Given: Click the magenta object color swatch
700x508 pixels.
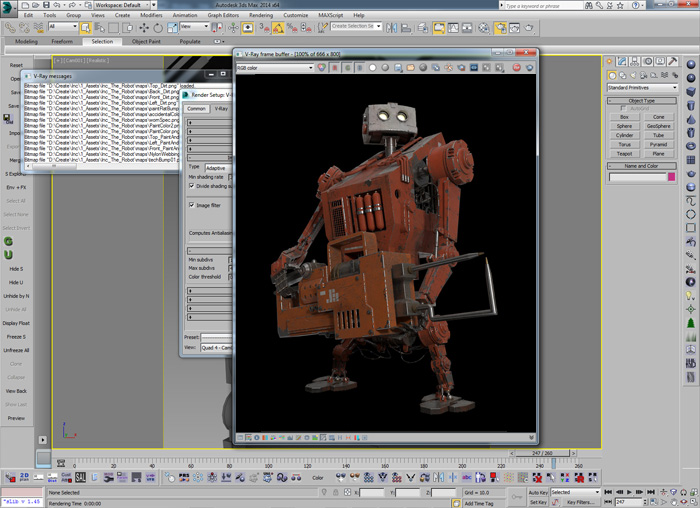Looking at the screenshot, I should [x=672, y=177].
